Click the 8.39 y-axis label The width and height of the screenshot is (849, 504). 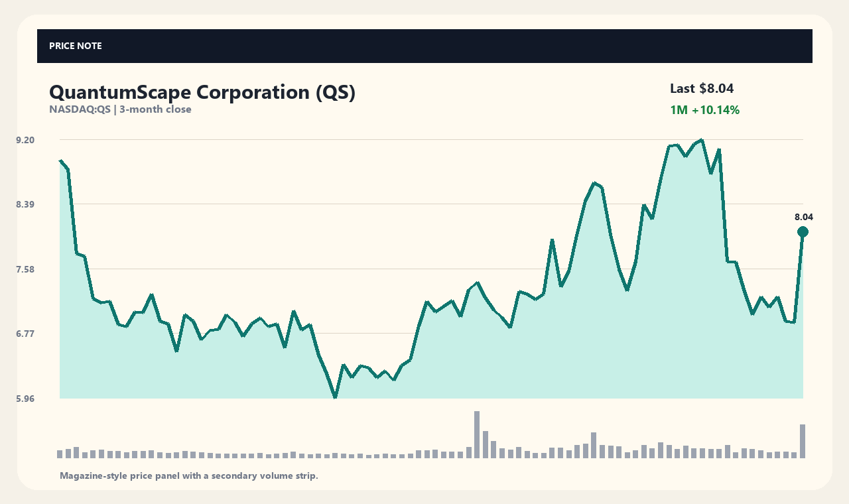pyautogui.click(x=25, y=204)
